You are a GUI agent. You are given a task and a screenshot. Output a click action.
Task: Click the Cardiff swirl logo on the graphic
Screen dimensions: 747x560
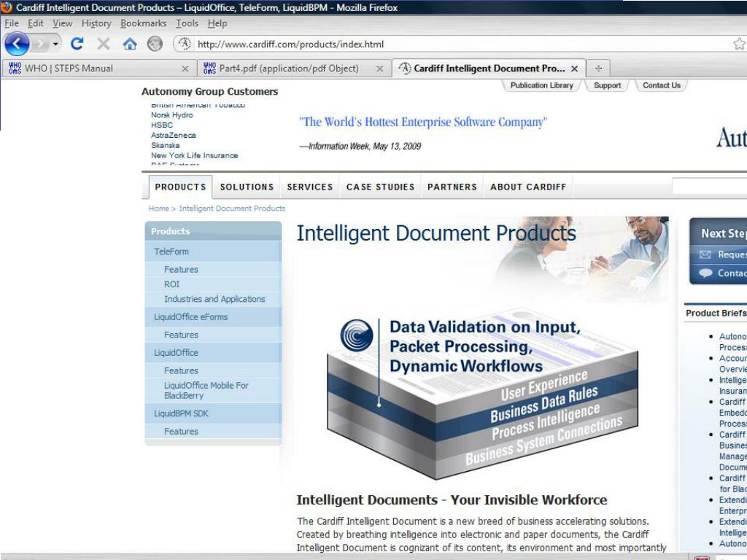pyautogui.click(x=356, y=335)
